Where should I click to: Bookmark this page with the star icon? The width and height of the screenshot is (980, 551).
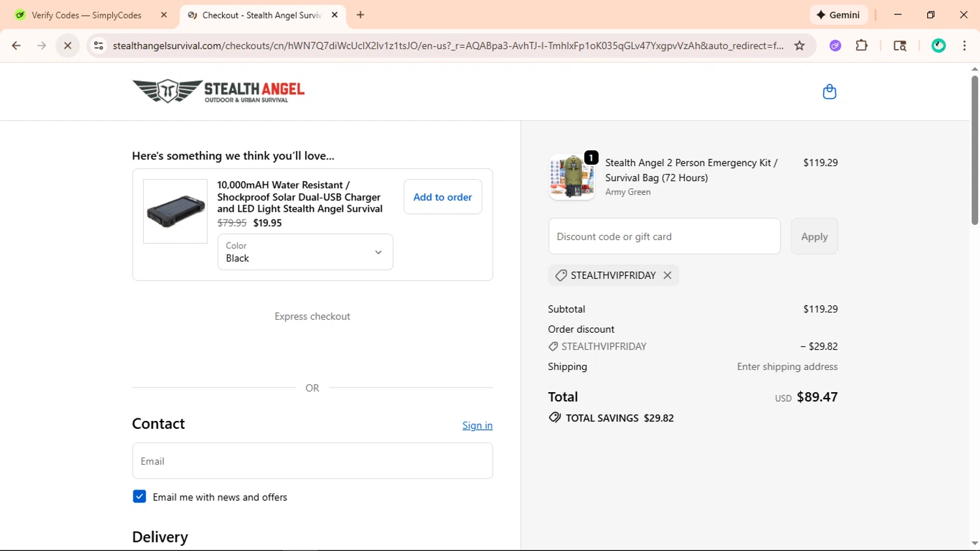[x=799, y=46]
